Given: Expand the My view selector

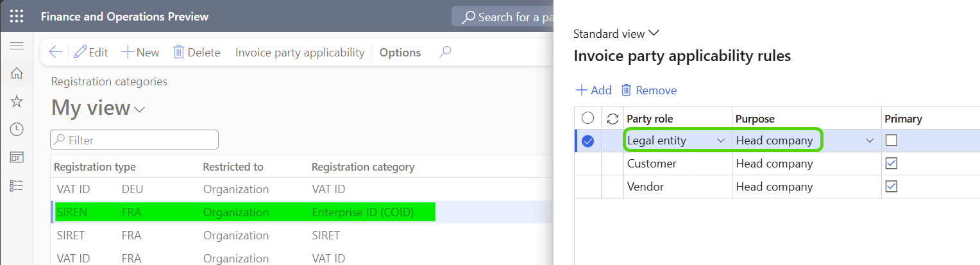Looking at the screenshot, I should pyautogui.click(x=98, y=108).
